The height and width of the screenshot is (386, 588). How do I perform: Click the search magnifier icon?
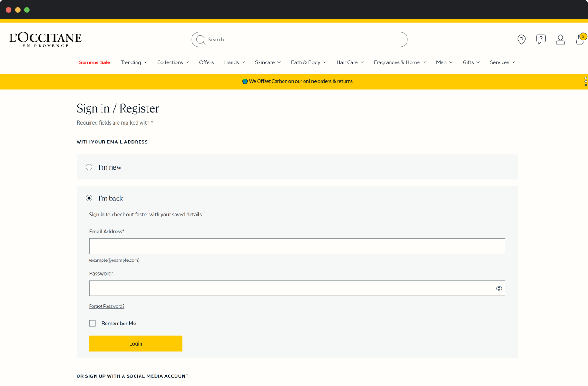point(200,40)
